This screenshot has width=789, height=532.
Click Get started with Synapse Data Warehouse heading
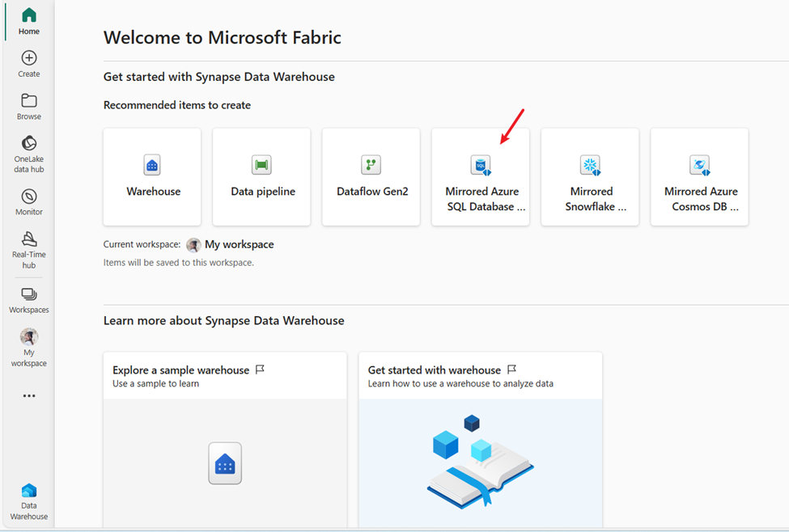click(x=218, y=77)
